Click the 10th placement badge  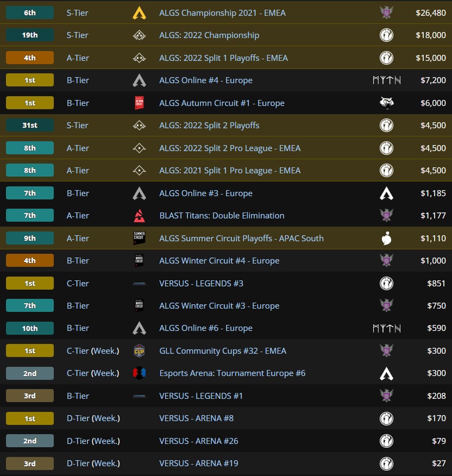pyautogui.click(x=30, y=328)
